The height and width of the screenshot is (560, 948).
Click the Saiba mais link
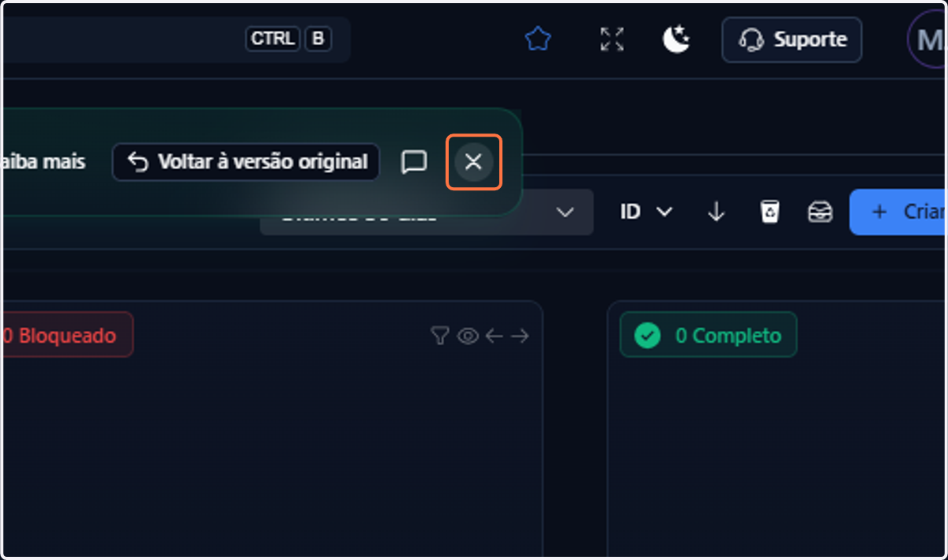[43, 162]
